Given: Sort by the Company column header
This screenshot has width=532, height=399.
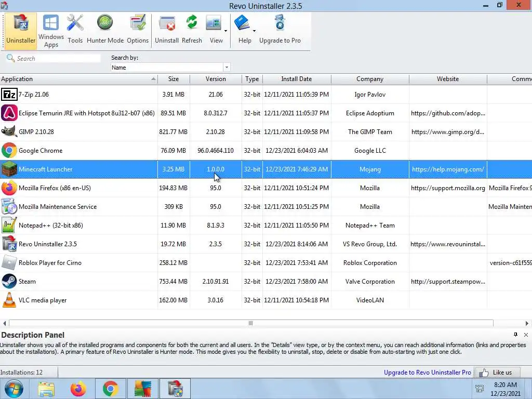Looking at the screenshot, I should point(370,79).
